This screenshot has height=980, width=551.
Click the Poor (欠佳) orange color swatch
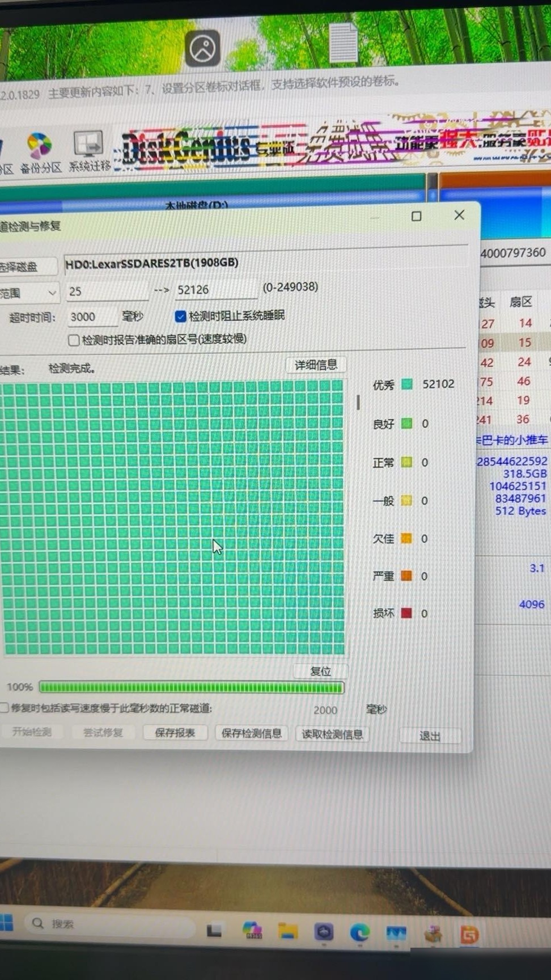click(406, 538)
